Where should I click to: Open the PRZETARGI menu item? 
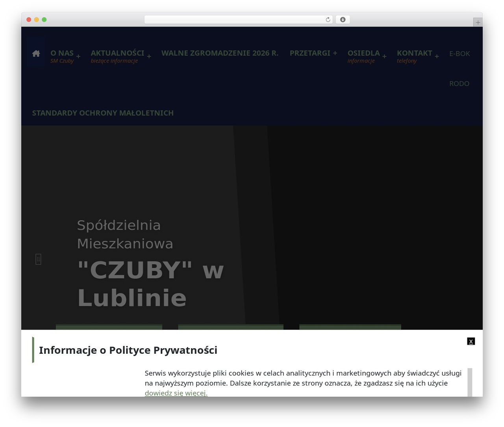tap(310, 53)
